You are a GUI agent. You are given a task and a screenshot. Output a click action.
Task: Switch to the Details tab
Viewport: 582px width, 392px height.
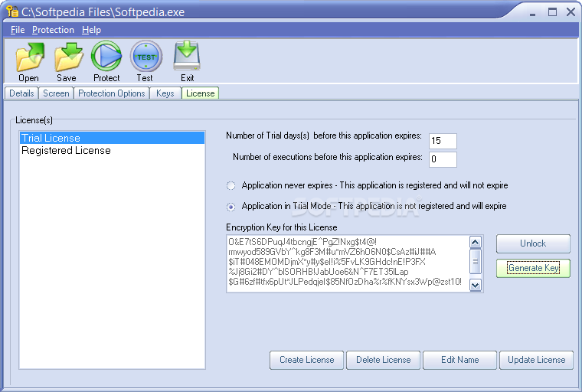[21, 93]
